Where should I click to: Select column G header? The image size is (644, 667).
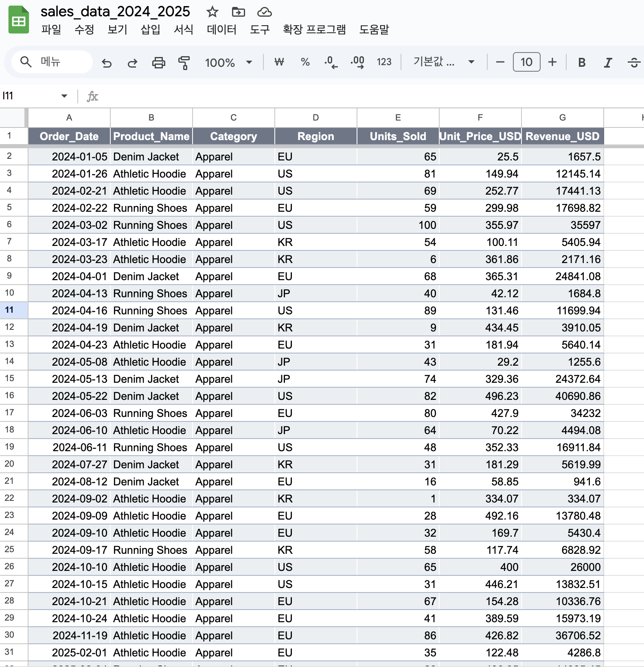[x=563, y=118]
